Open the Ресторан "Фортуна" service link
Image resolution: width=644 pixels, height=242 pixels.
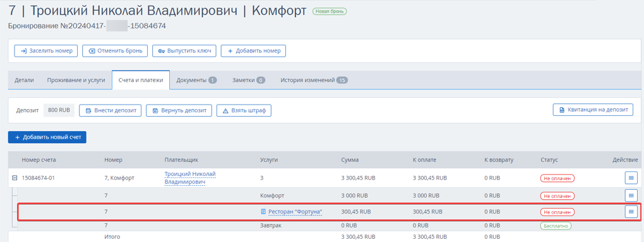point(295,212)
